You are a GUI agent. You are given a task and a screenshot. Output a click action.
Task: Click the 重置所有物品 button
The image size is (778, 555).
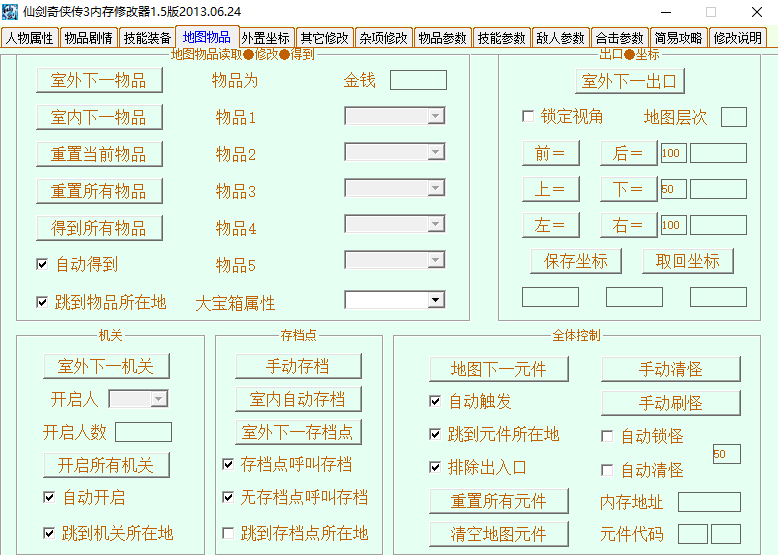(x=99, y=191)
